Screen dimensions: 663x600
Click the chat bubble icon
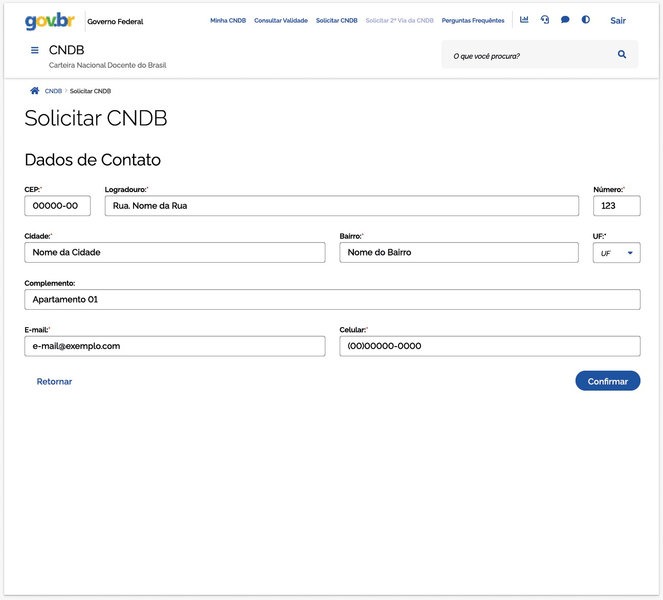tap(565, 20)
